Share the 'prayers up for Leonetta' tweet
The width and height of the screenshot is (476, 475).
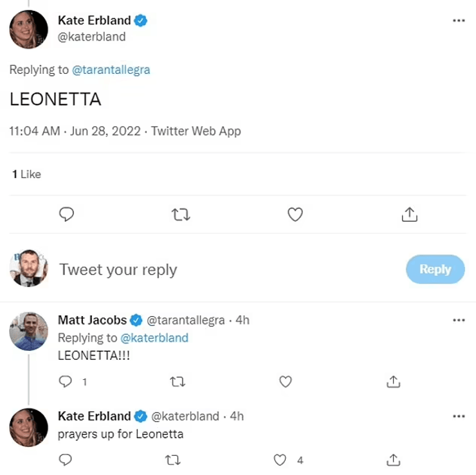[393, 460]
